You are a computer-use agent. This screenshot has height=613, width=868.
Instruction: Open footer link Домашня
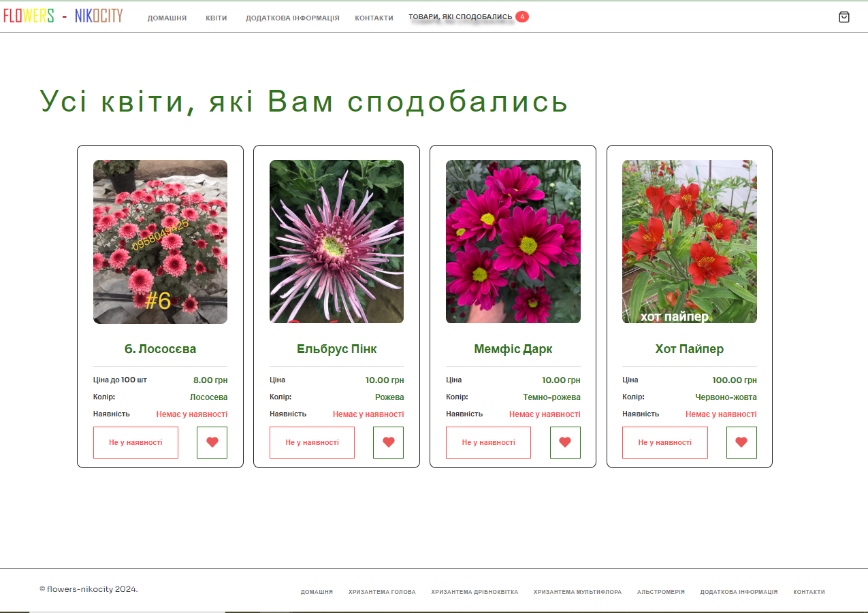click(317, 592)
